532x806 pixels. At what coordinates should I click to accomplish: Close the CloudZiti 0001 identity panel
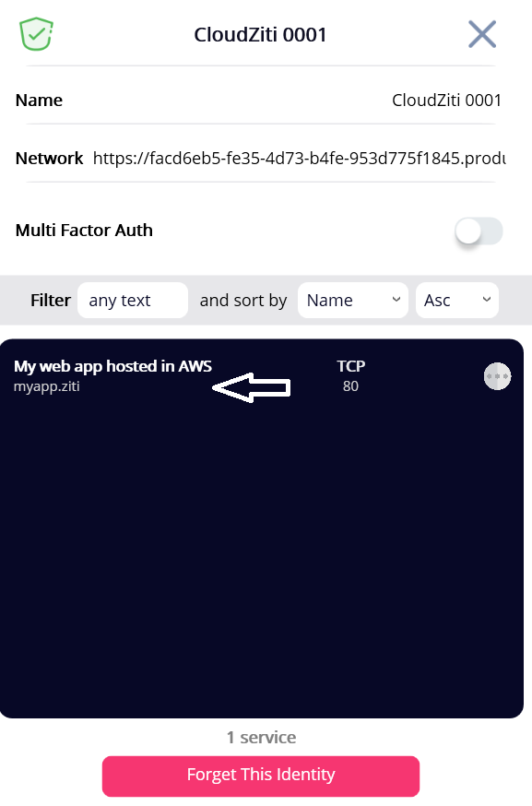pos(482,34)
